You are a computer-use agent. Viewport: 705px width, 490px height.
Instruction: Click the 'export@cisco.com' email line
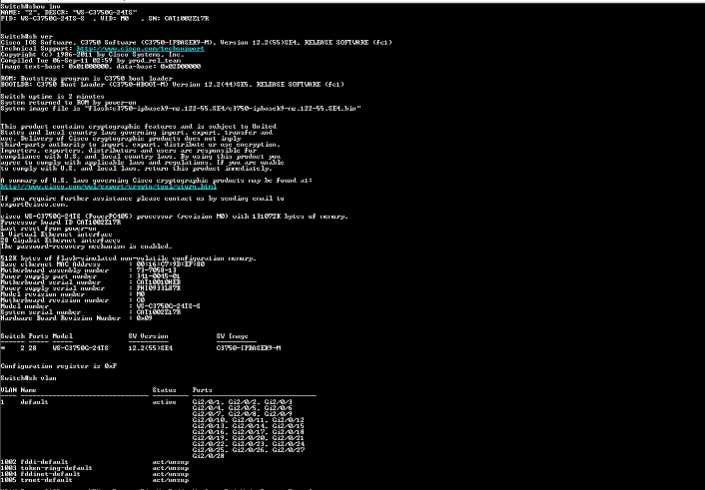34,204
